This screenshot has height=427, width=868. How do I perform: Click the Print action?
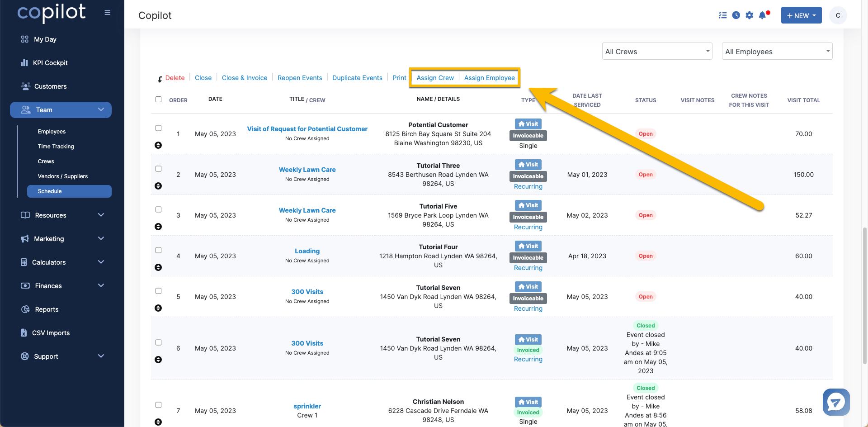click(x=399, y=78)
